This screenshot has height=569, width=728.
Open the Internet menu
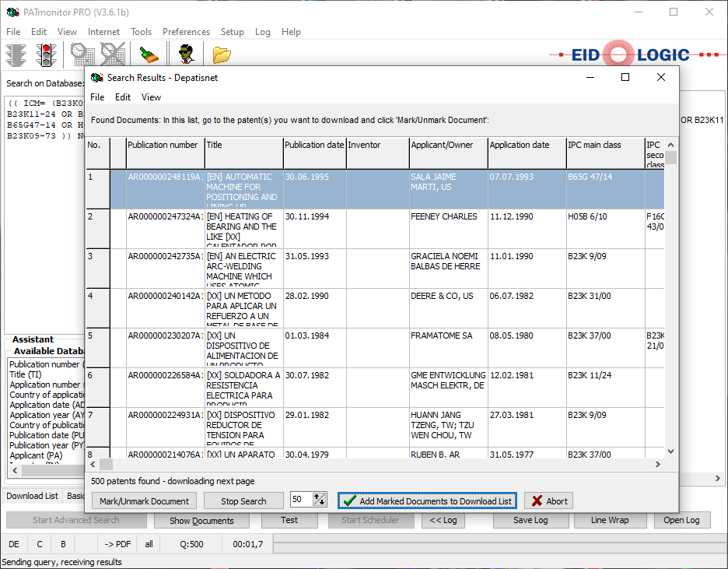click(x=103, y=32)
